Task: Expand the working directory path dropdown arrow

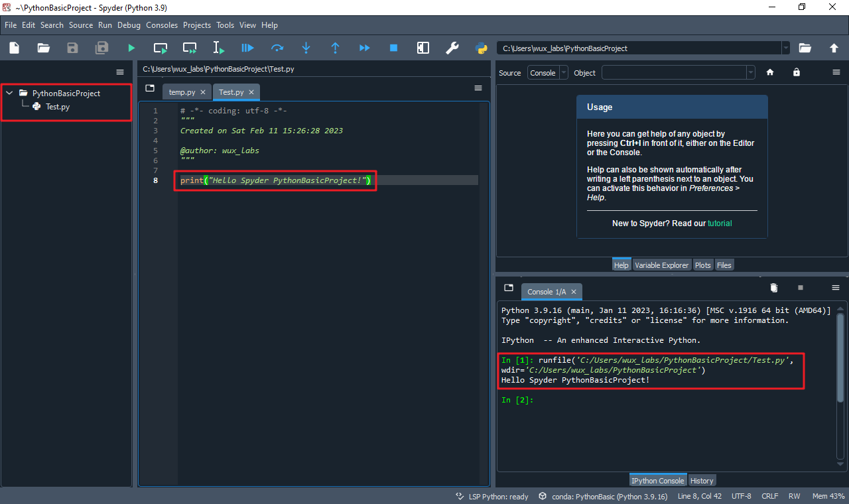Action: point(785,48)
